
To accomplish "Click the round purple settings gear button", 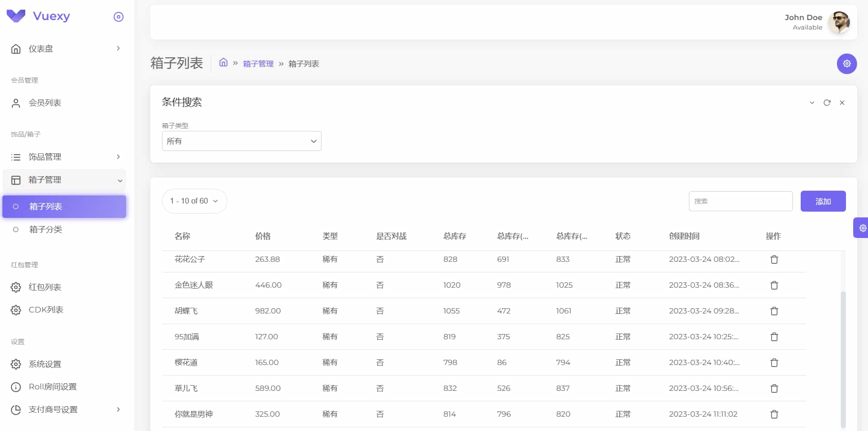I will (847, 64).
